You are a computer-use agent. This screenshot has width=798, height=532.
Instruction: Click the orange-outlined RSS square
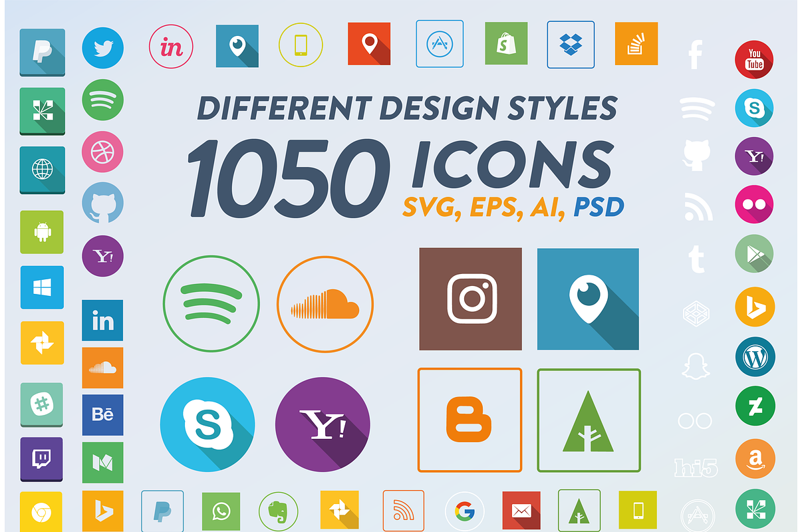click(404, 511)
